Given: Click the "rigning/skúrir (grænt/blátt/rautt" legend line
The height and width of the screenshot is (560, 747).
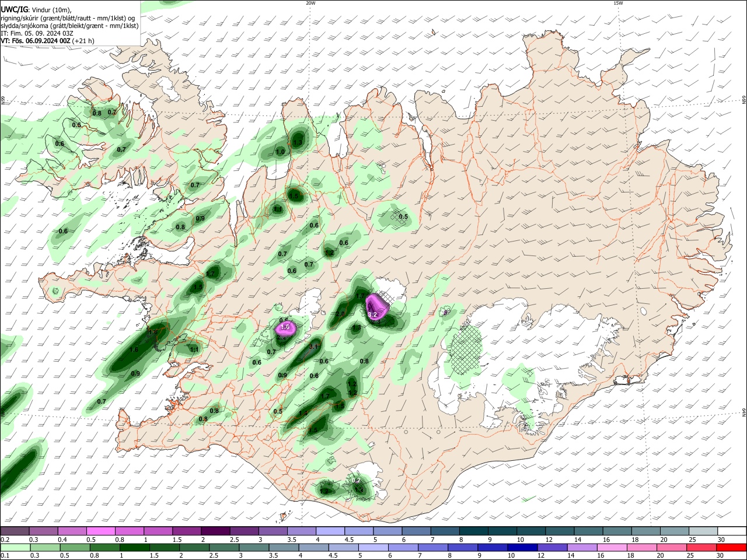Looking at the screenshot, I should pos(68,17).
